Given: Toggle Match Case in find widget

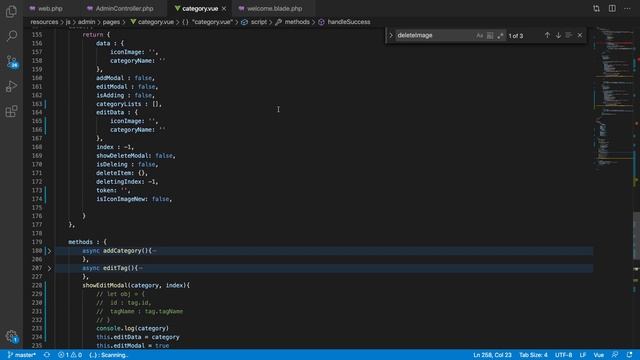Looking at the screenshot, I should (x=480, y=36).
